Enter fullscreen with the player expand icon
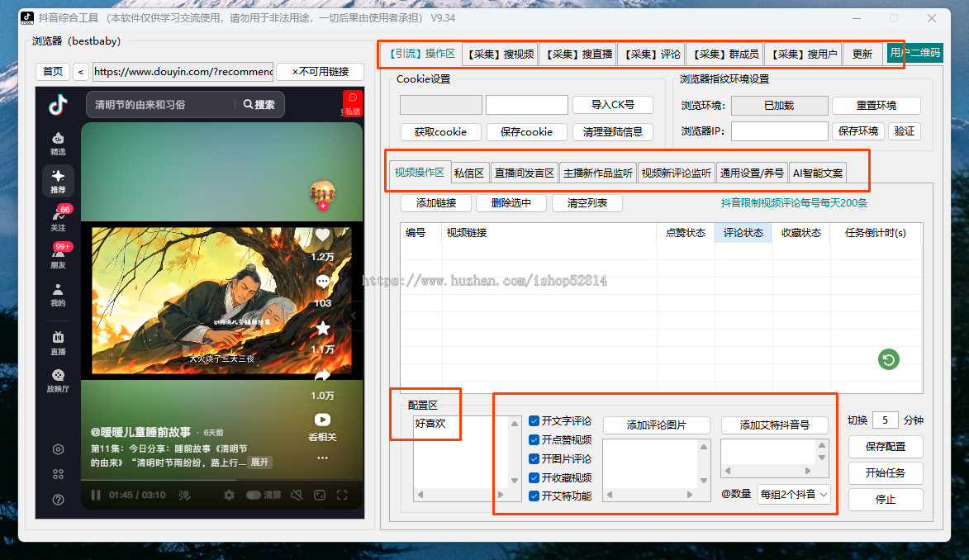Screen dimensions: 969x560 tap(342, 495)
